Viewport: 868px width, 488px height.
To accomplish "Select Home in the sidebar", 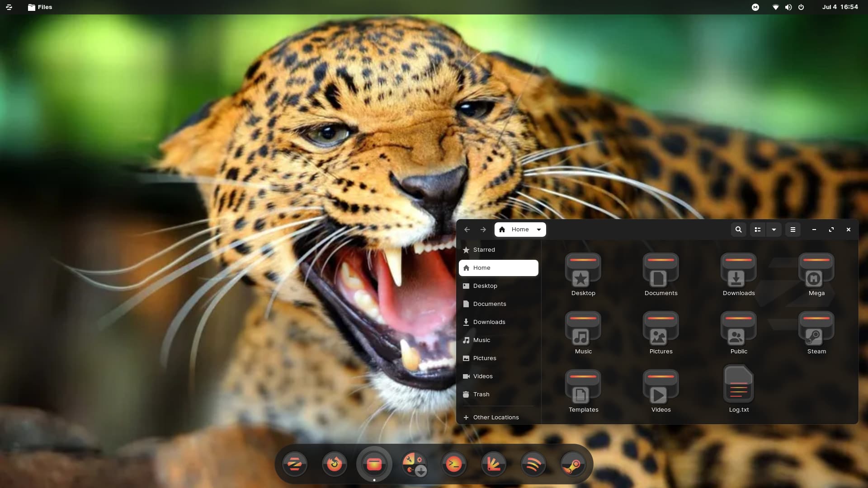I will [x=498, y=268].
